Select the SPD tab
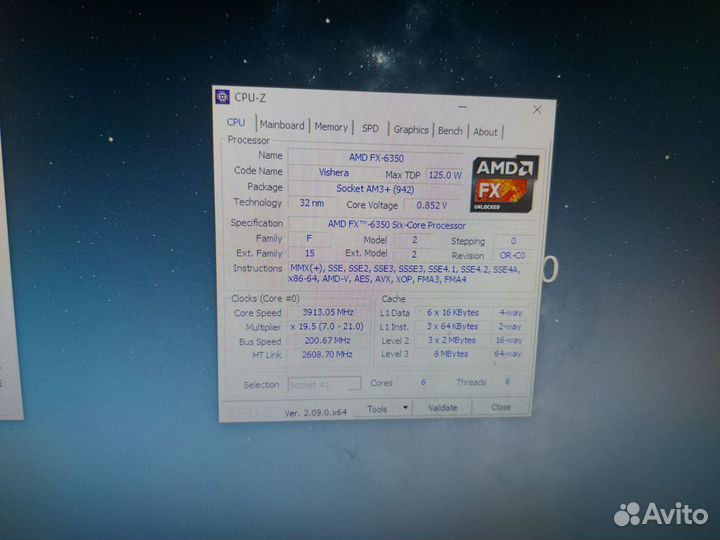 [x=370, y=128]
